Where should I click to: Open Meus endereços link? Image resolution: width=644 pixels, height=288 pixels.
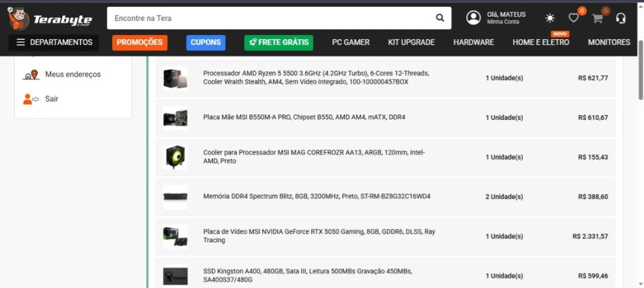click(x=73, y=74)
